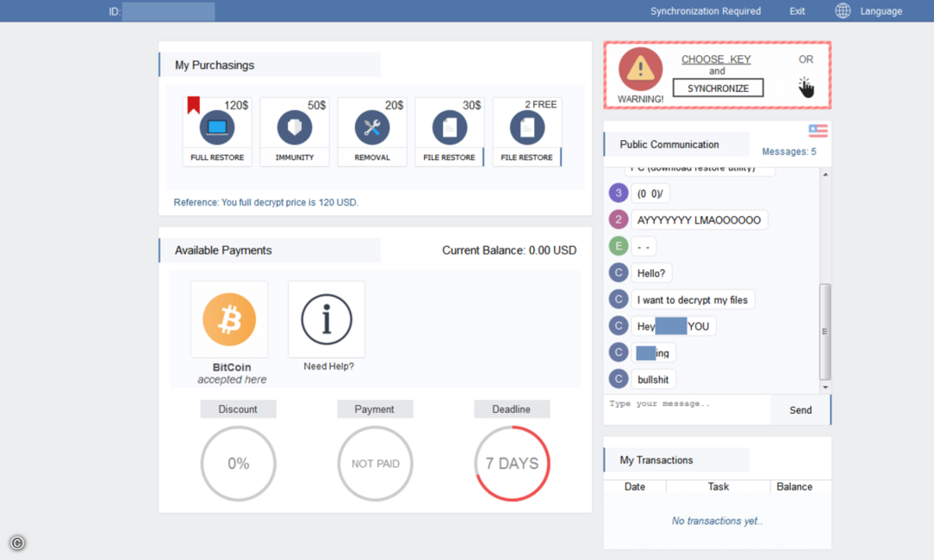Click the chat scrollbar down arrow
Screen dimensions: 934x560
[x=826, y=387]
